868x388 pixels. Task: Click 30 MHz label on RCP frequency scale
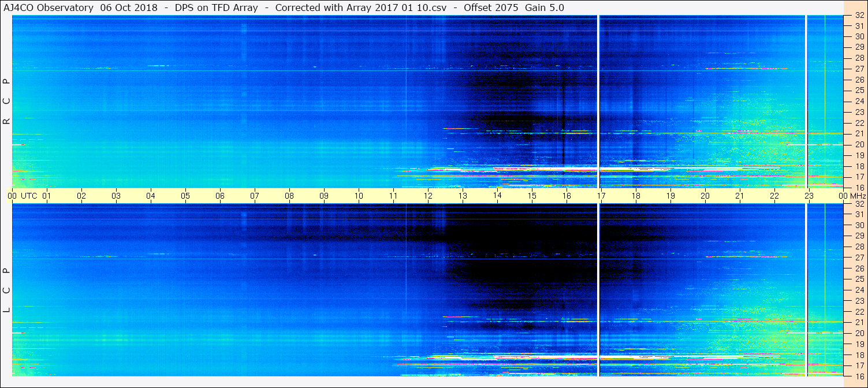coord(859,36)
